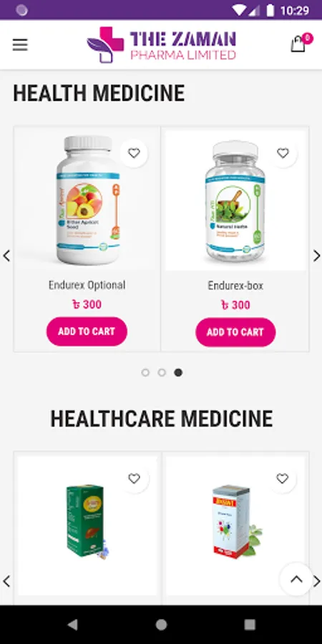Add green box syrup to wishlist
This screenshot has width=322, height=644.
134,479
